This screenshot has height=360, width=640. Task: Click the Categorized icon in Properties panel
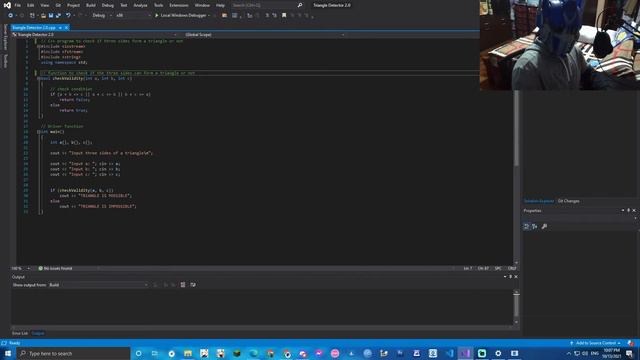[527, 227]
